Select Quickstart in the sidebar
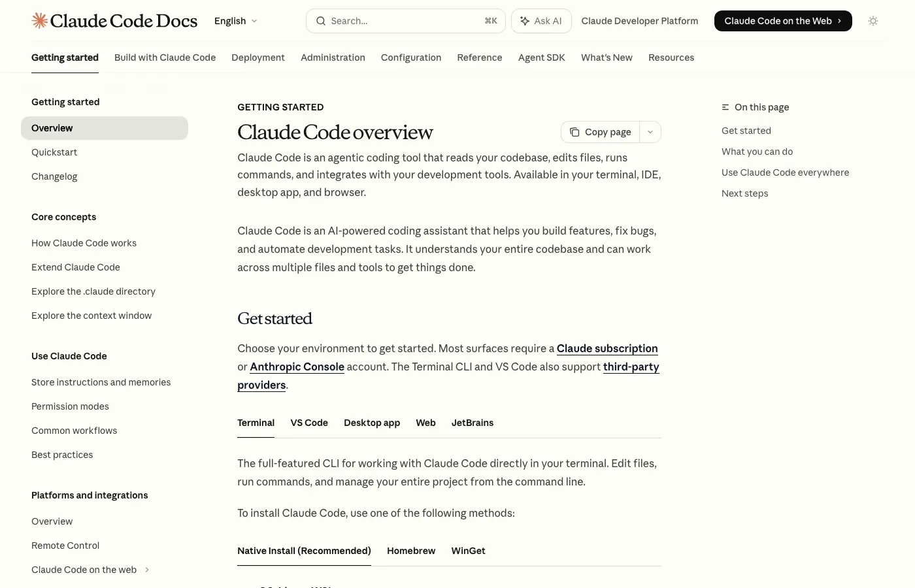This screenshot has width=915, height=588. point(54,152)
